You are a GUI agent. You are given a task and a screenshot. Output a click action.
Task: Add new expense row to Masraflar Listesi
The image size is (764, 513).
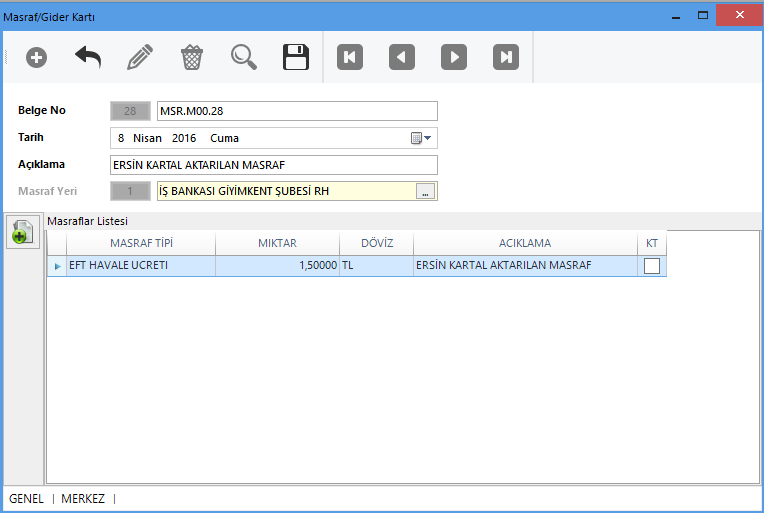point(22,233)
